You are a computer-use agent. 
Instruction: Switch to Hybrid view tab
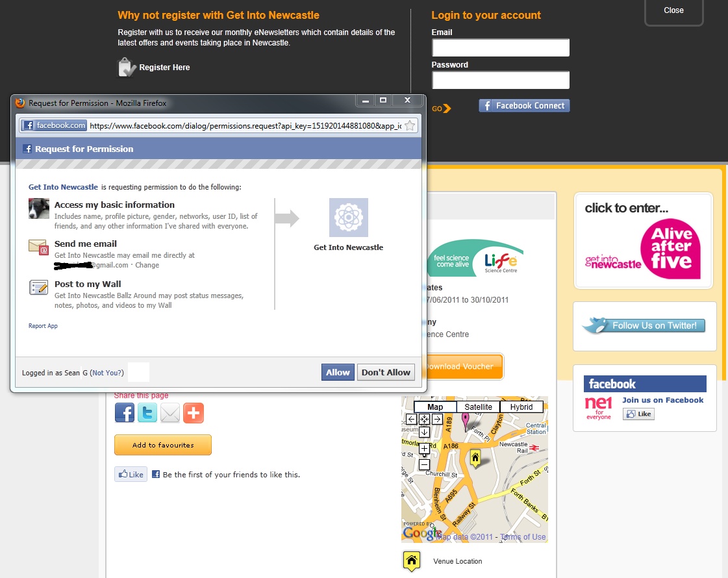(521, 407)
